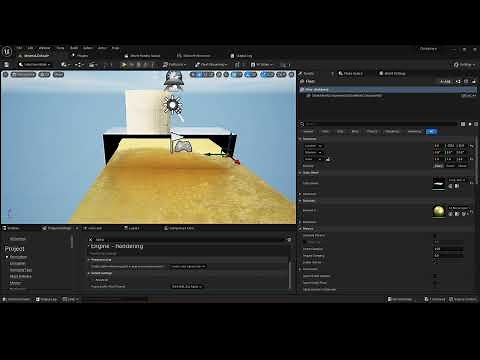Open the Select Mode dropdown in the toolbar
480x360 pixels.
(x=35, y=65)
